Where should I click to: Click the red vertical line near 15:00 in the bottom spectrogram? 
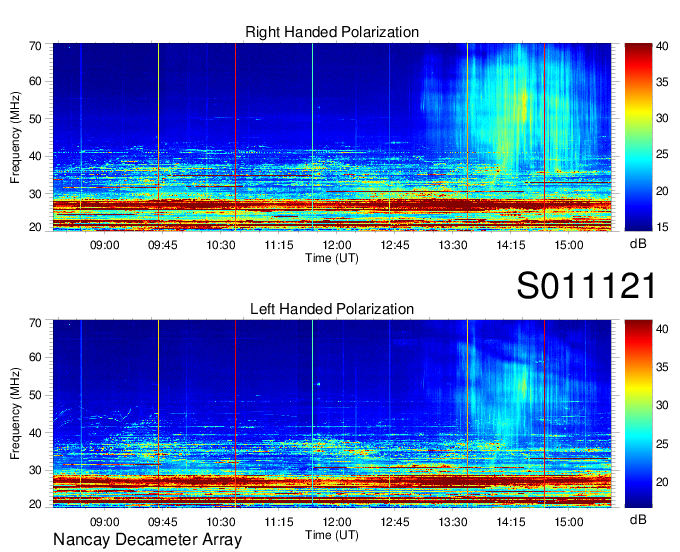(x=544, y=414)
